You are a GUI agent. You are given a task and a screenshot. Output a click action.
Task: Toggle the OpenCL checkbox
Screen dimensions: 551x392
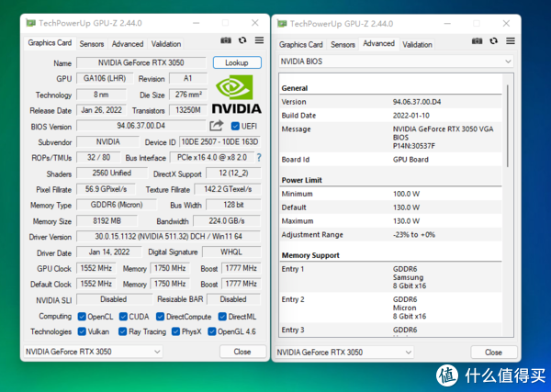[x=82, y=317]
